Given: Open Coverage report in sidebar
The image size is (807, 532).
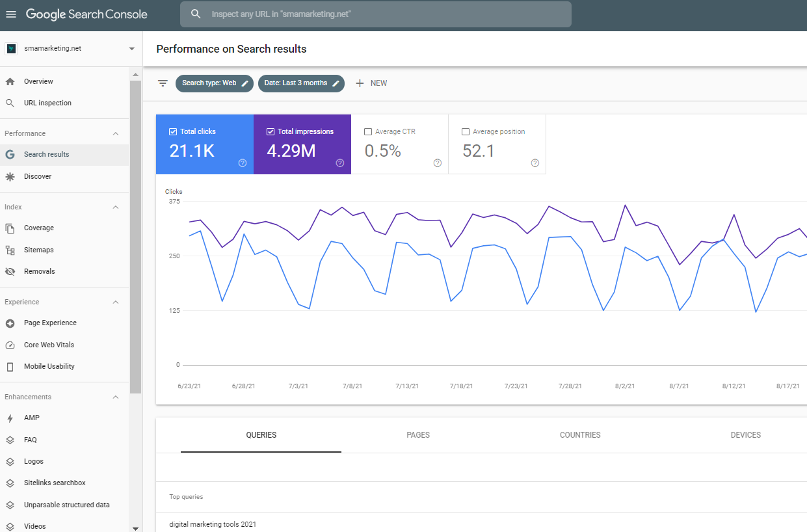Looking at the screenshot, I should 64,228.
